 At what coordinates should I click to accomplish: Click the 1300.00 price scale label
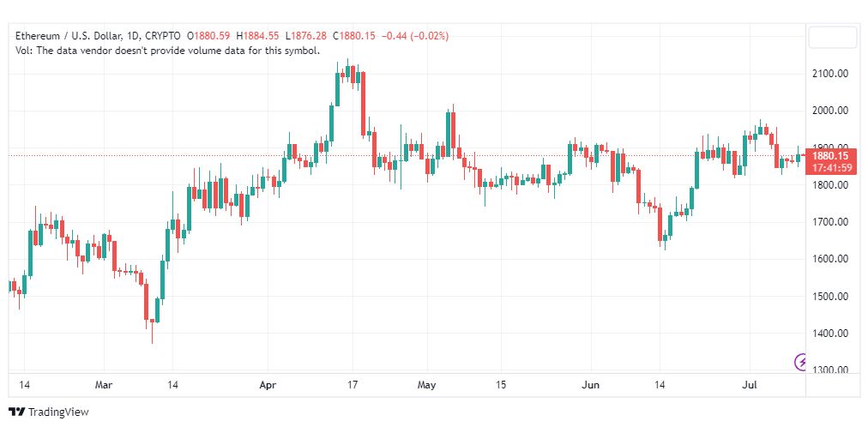click(x=829, y=370)
